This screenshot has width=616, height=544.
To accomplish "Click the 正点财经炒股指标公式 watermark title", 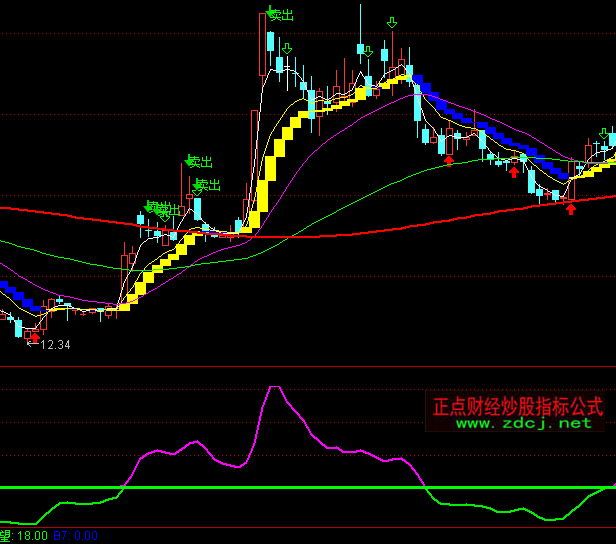I will [517, 407].
